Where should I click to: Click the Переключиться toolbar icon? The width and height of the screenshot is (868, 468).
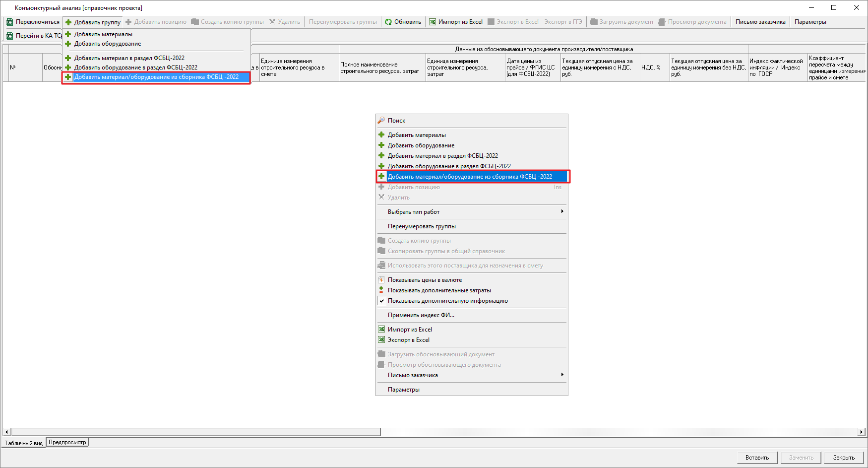coord(9,22)
